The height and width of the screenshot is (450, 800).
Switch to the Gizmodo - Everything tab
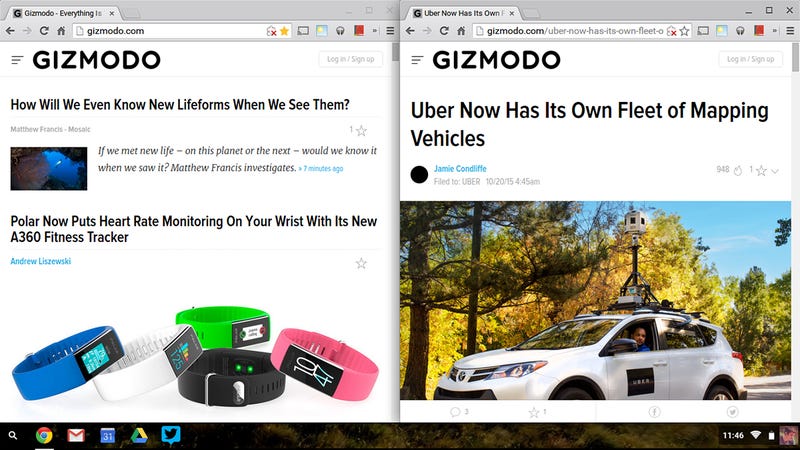tap(64, 13)
